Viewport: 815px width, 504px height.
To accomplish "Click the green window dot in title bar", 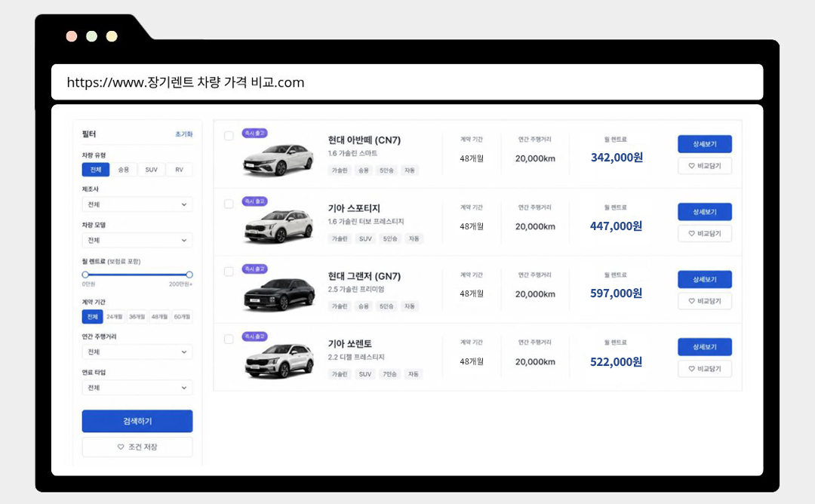I will [91, 36].
